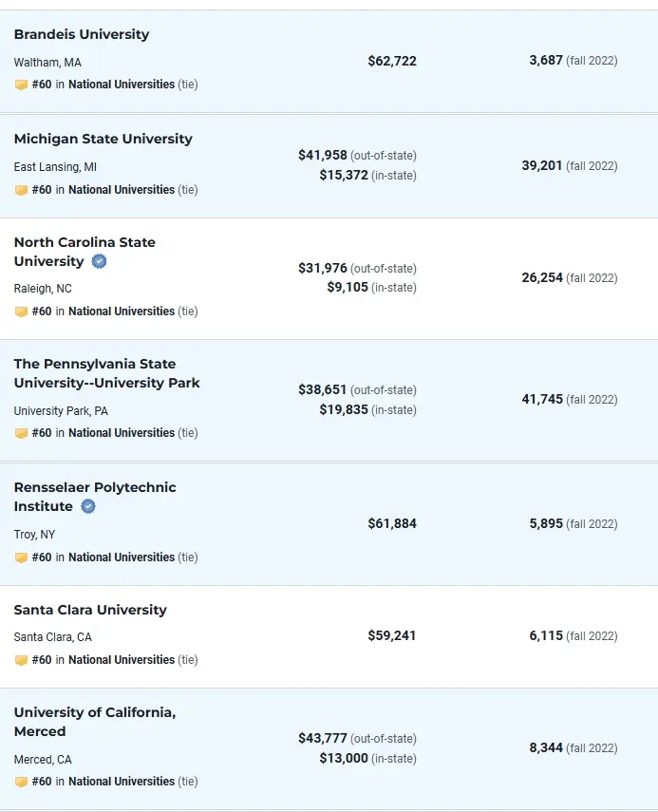Click ranking badge icon under Santa Clara, CA

pyautogui.click(x=21, y=660)
